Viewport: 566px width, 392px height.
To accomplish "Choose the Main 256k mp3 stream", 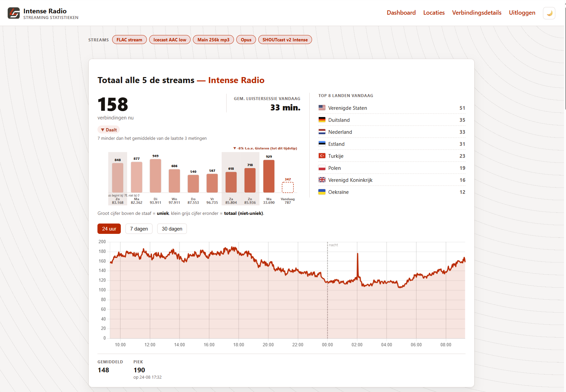I will pyautogui.click(x=214, y=40).
